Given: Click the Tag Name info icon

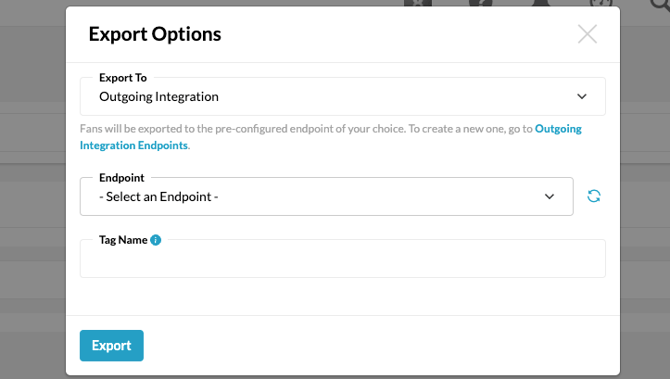Looking at the screenshot, I should (156, 240).
